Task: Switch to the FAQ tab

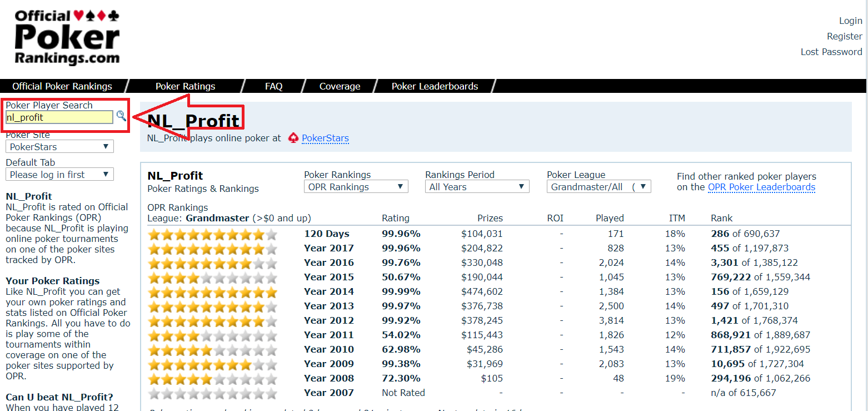Action: (x=273, y=86)
